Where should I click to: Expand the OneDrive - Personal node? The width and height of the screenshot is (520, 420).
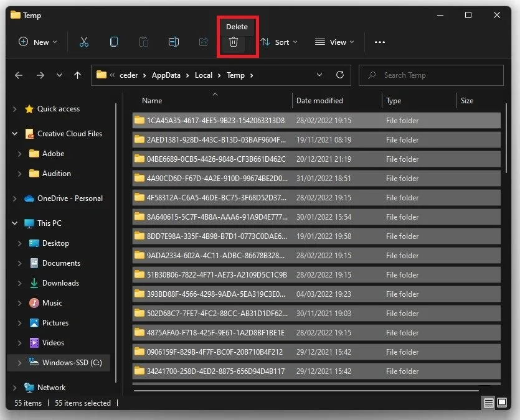tap(14, 198)
